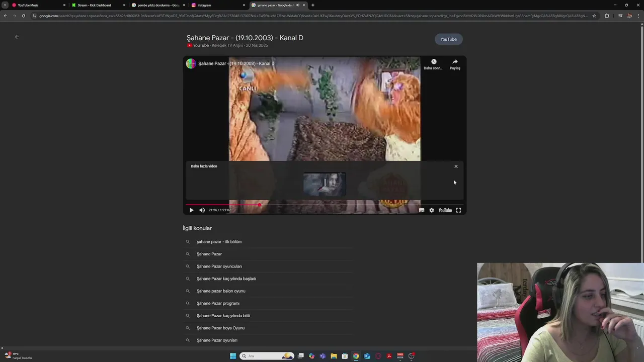Click the YouTube pill button
Screen dimensions: 644x362
(x=448, y=39)
